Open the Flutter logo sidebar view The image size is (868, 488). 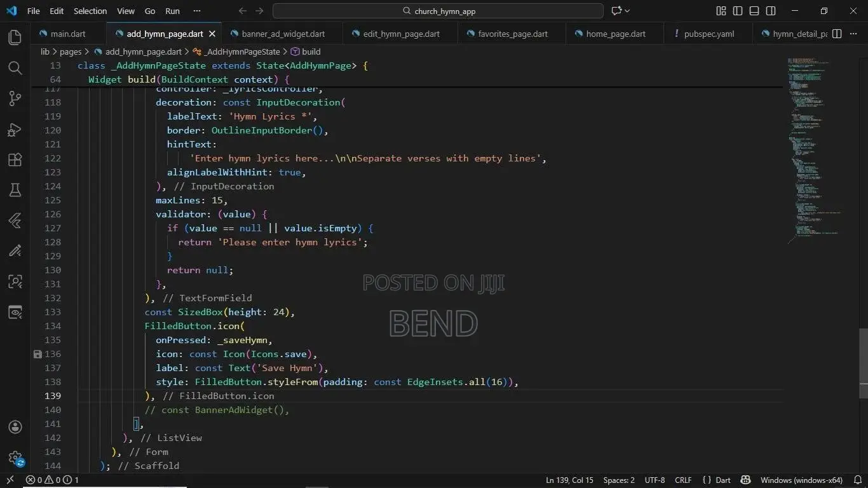(15, 220)
